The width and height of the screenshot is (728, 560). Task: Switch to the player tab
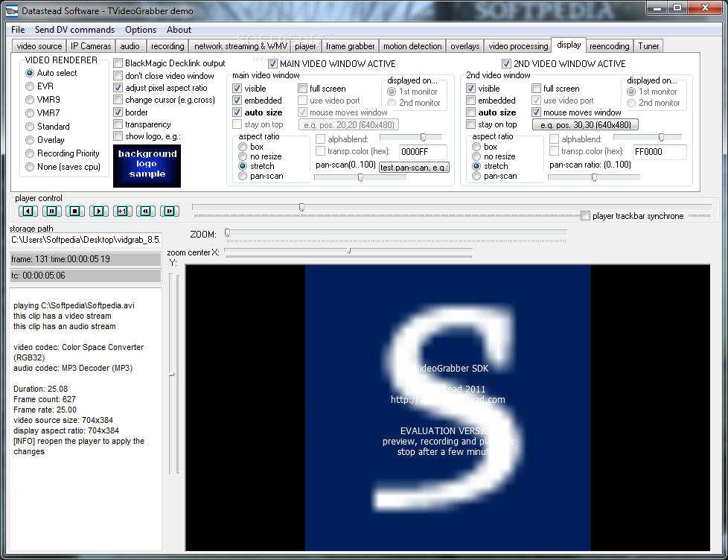[x=305, y=46]
